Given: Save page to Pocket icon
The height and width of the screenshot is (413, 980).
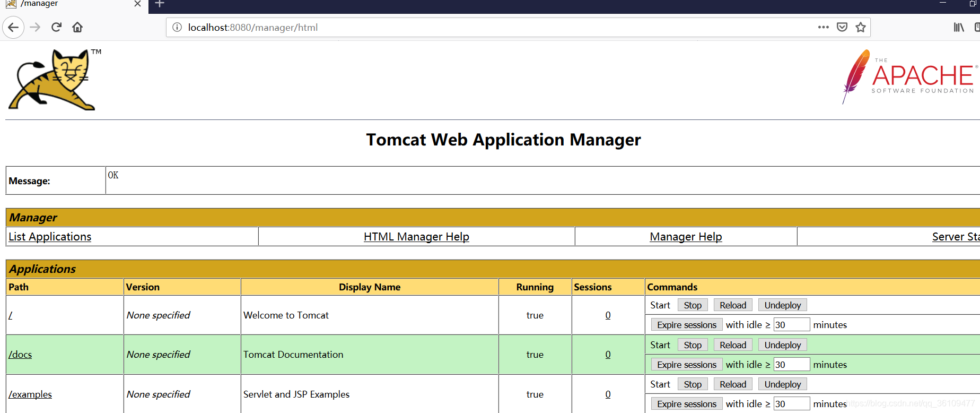Looking at the screenshot, I should coord(842,27).
